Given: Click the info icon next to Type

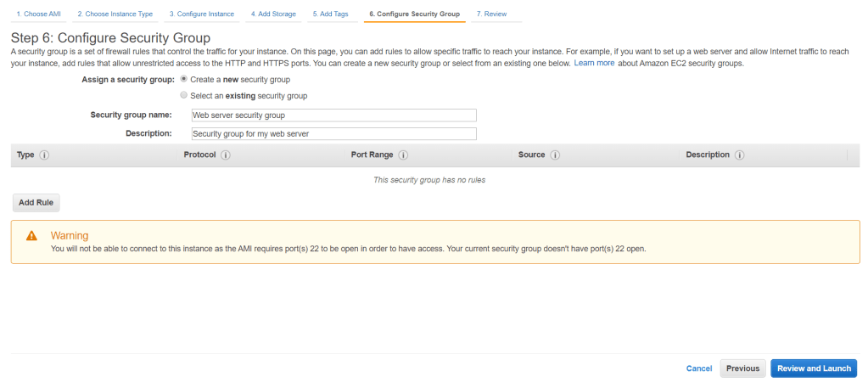Looking at the screenshot, I should (x=44, y=155).
